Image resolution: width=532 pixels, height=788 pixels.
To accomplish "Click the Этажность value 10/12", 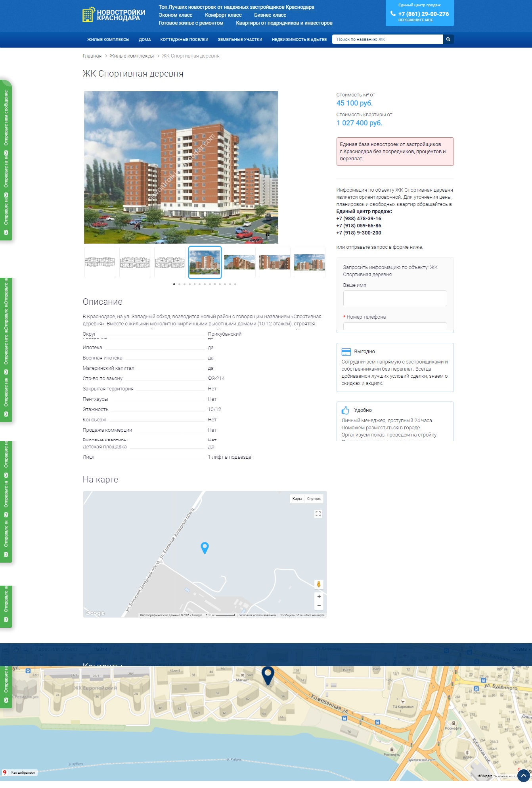I will [x=214, y=409].
